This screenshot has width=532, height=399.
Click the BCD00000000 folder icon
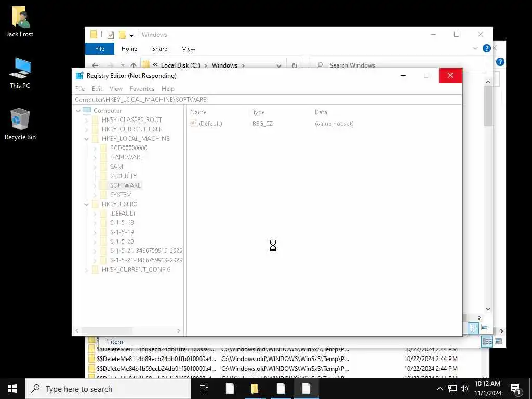tap(104, 148)
